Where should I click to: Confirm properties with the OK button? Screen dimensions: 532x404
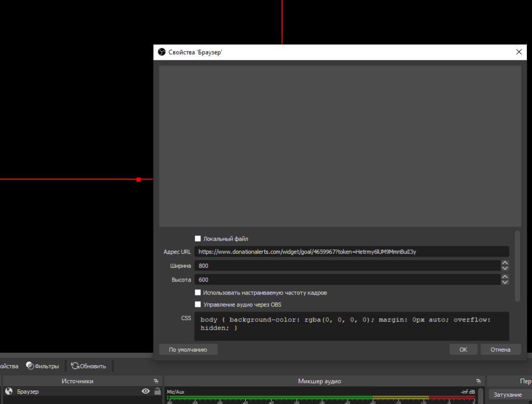click(x=463, y=349)
